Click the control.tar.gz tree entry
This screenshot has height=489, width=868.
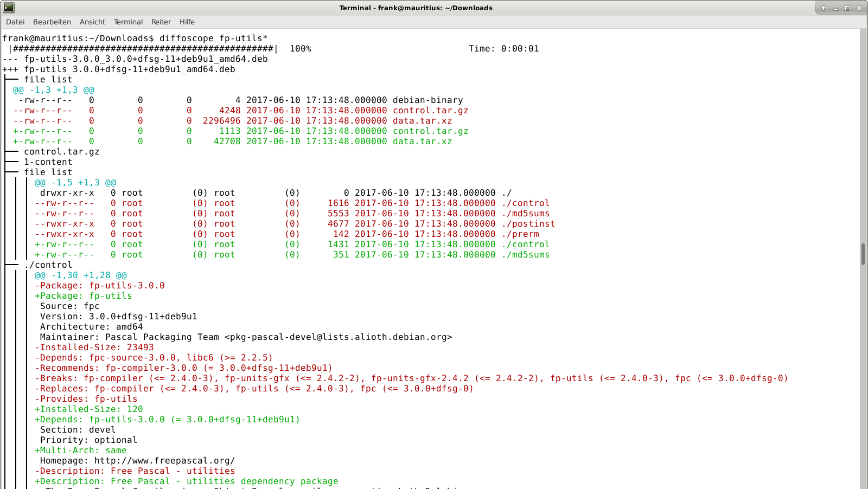pyautogui.click(x=61, y=151)
